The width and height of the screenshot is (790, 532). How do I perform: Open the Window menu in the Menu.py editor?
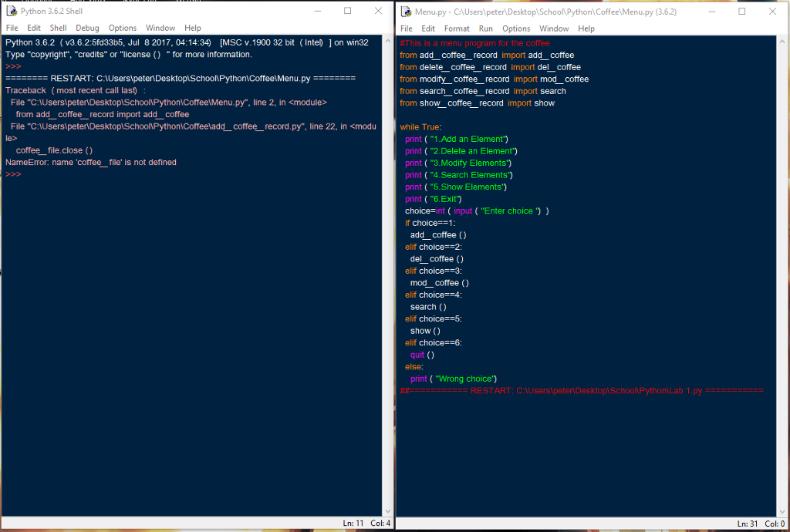[x=554, y=29]
